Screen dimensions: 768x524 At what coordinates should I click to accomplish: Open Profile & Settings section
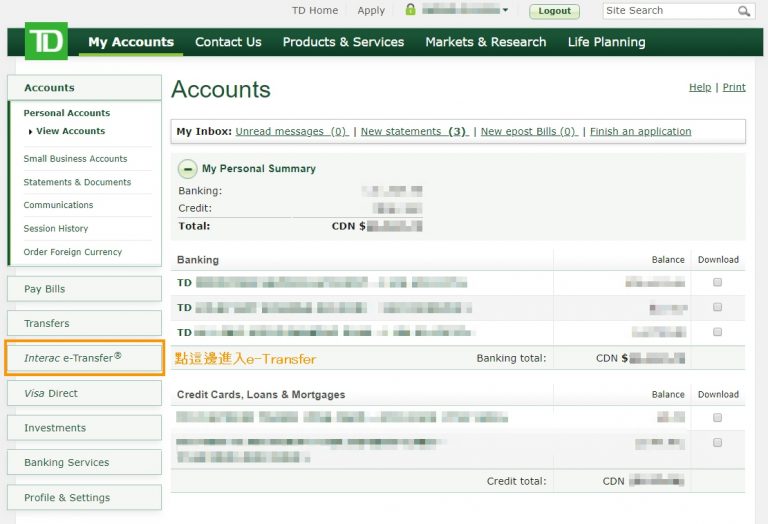[x=84, y=497]
